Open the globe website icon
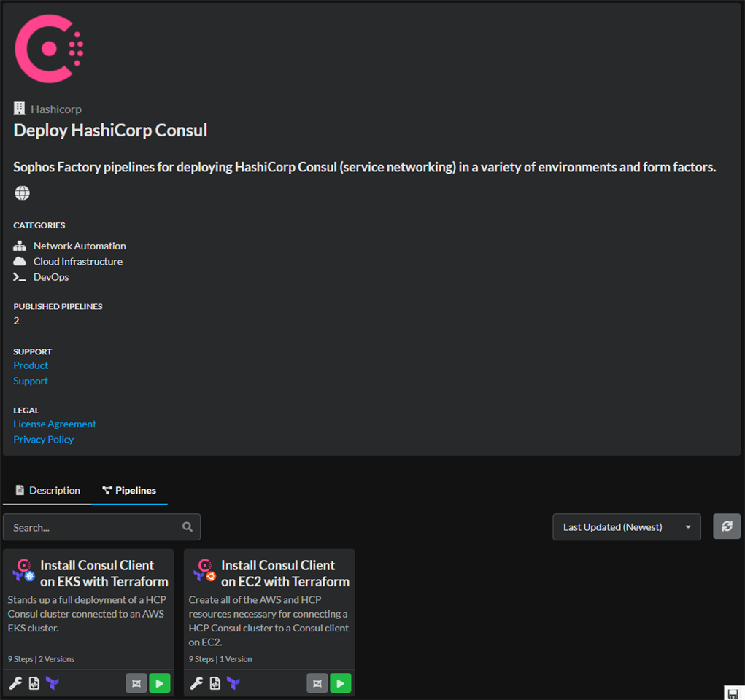This screenshot has height=700, width=745. 22,192
